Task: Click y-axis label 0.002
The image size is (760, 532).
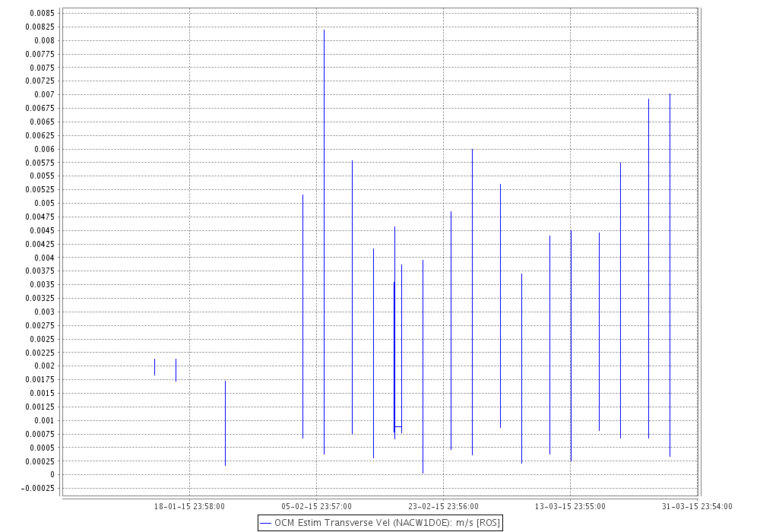Action: (x=45, y=366)
